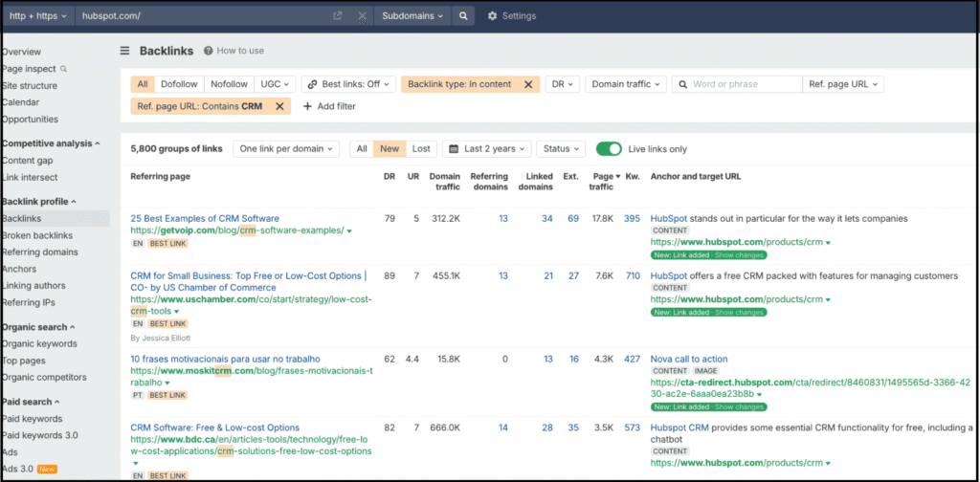Image resolution: width=980 pixels, height=482 pixels.
Task: Open Overview in sidebar
Action: point(21,52)
